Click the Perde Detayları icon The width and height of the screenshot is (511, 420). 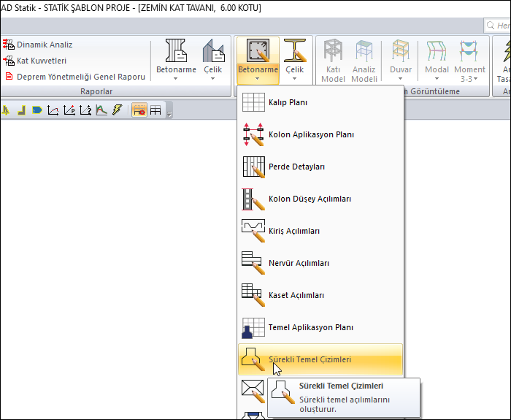tap(253, 167)
